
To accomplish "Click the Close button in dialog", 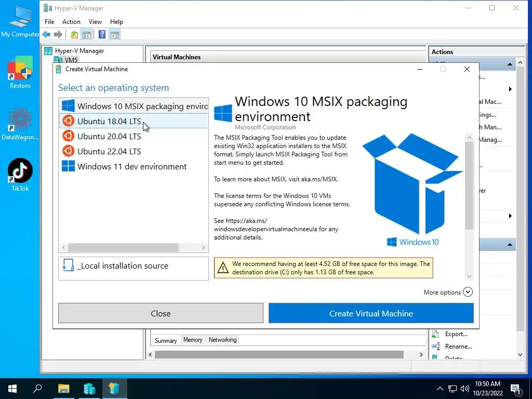I will coord(161,313).
